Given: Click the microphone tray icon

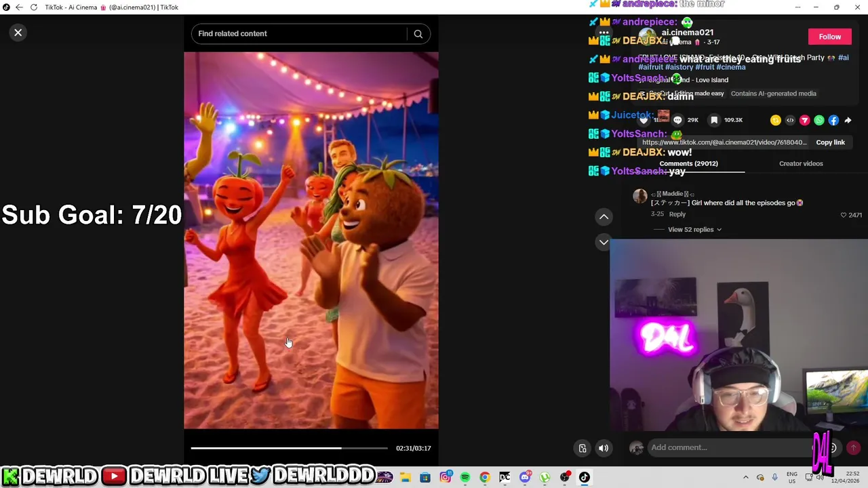Looking at the screenshot, I should [x=774, y=477].
